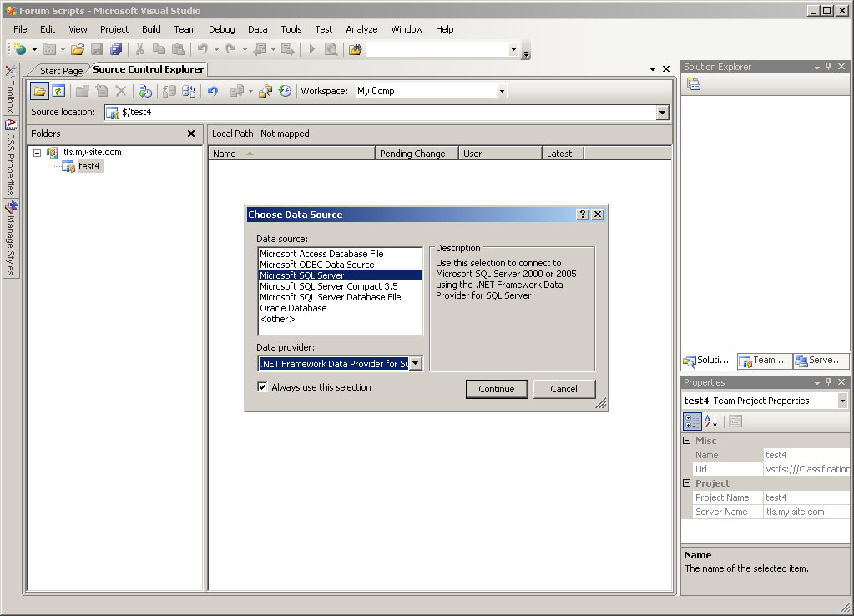Select Alphabetical A-Z sort in Properties panel
This screenshot has width=854, height=616.
click(710, 421)
